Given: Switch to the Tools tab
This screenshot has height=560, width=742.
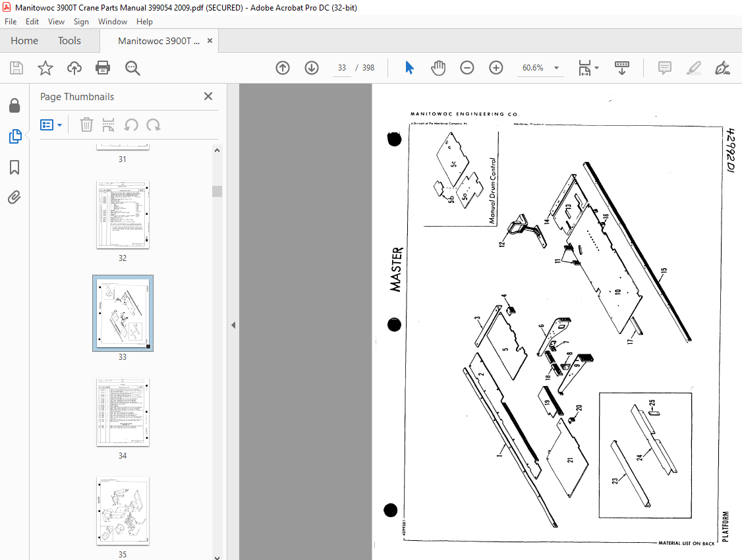Looking at the screenshot, I should (x=70, y=41).
